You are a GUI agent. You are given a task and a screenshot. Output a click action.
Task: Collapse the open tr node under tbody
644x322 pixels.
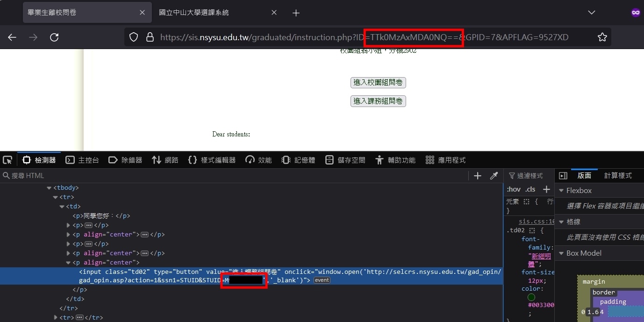click(55, 197)
